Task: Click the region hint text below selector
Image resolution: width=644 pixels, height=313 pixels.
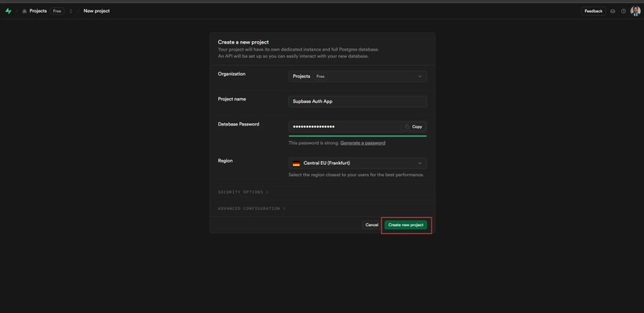Action: point(356,175)
